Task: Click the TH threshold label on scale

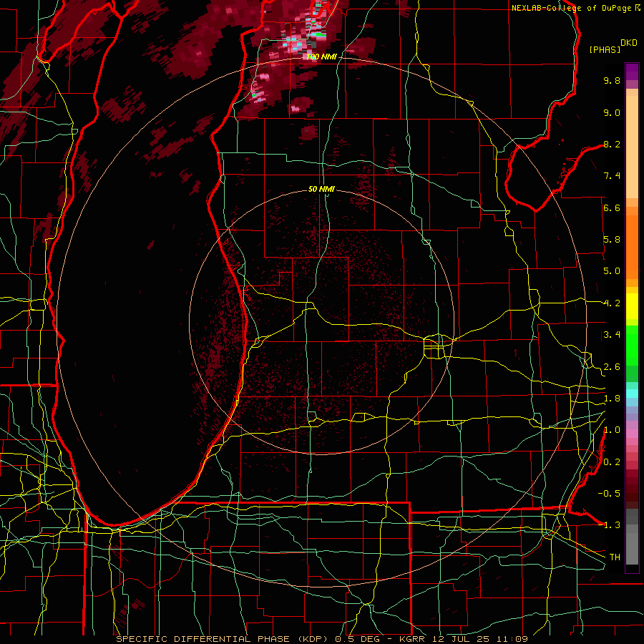Action: click(615, 557)
